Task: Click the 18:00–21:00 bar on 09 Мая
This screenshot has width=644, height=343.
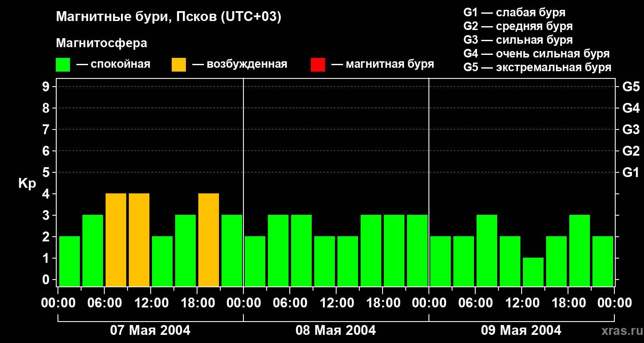Action: 580,250
